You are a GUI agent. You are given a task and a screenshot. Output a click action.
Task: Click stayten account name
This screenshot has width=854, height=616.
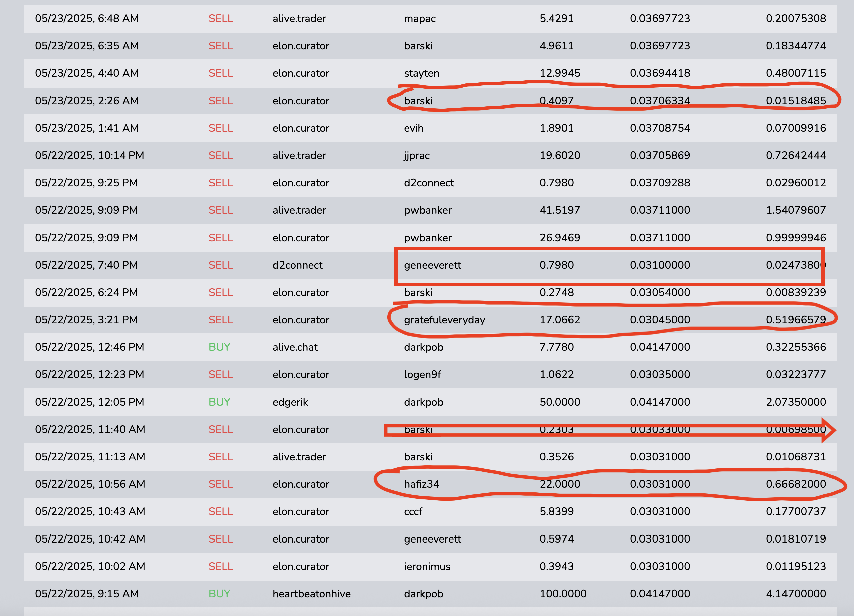coord(421,73)
